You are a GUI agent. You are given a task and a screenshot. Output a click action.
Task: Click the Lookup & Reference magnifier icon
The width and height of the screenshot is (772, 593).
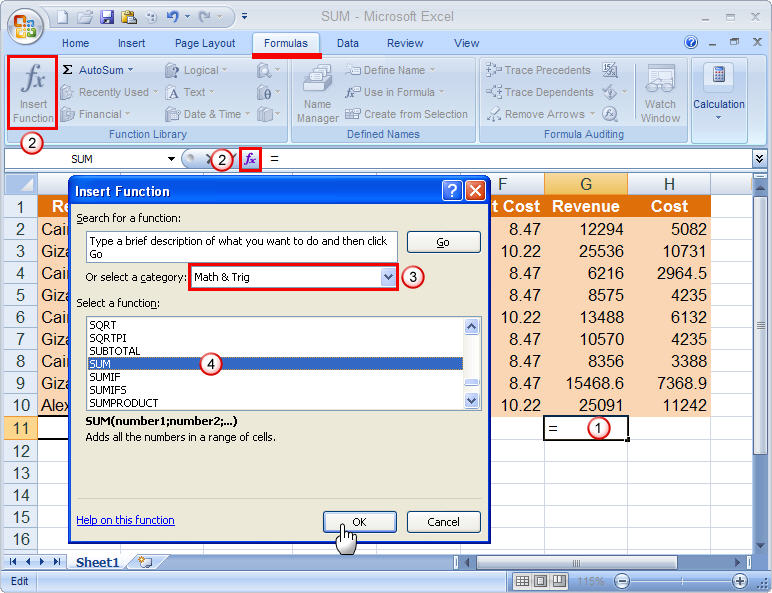click(x=264, y=70)
